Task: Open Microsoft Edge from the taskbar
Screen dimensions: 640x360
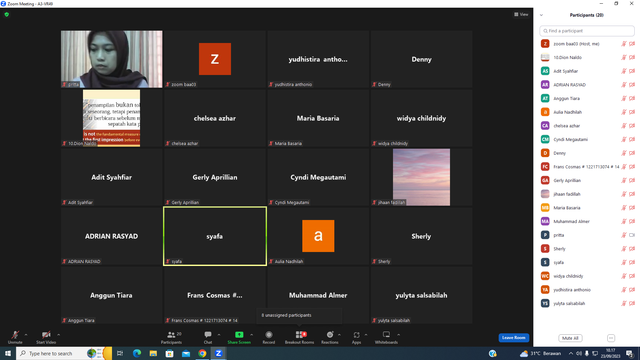Action: pos(137,353)
